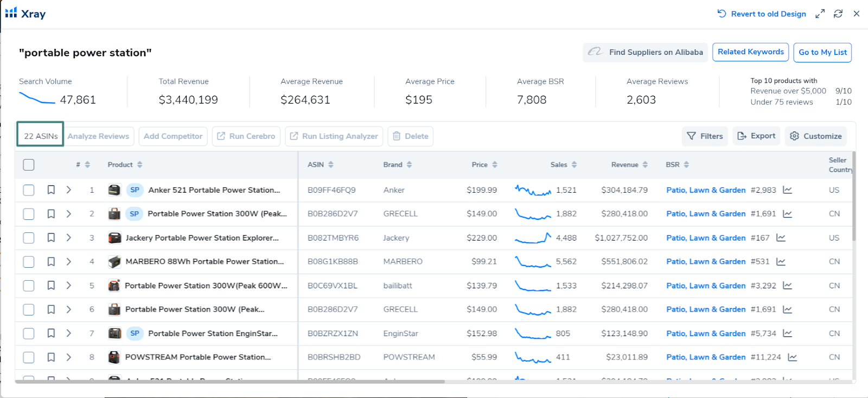Open Customize columns settings

816,136
